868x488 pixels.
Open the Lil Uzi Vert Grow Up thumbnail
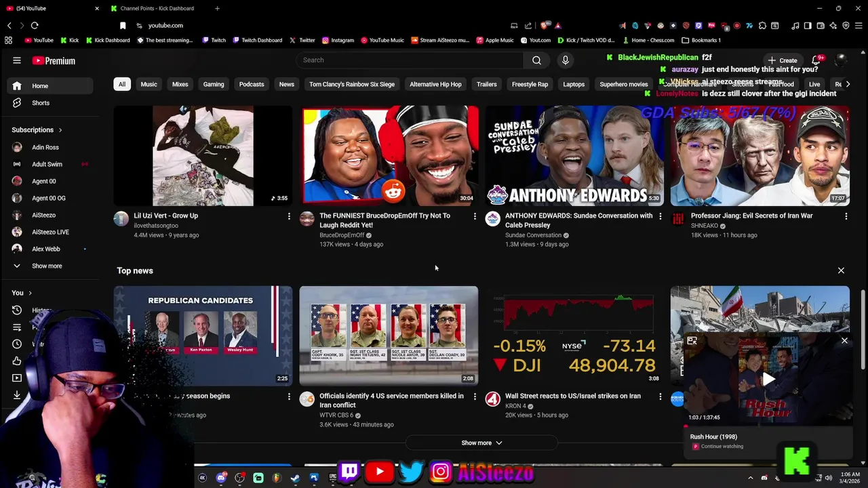coord(203,156)
